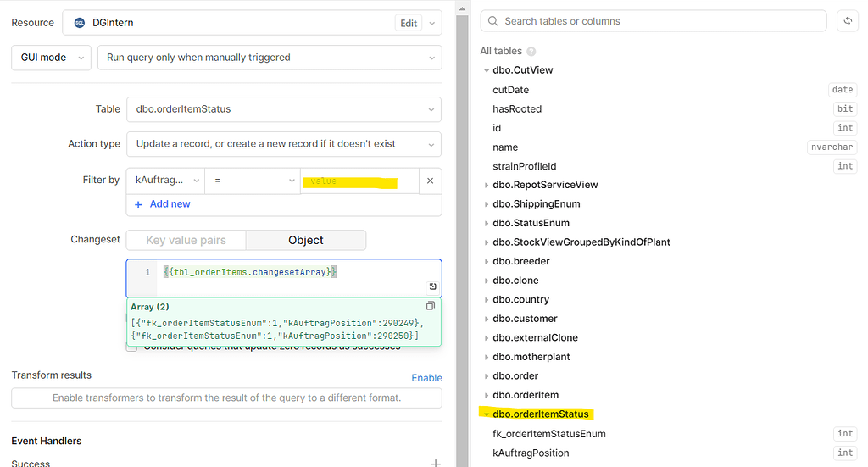Click the expand editor icon in changeset

[x=432, y=287]
